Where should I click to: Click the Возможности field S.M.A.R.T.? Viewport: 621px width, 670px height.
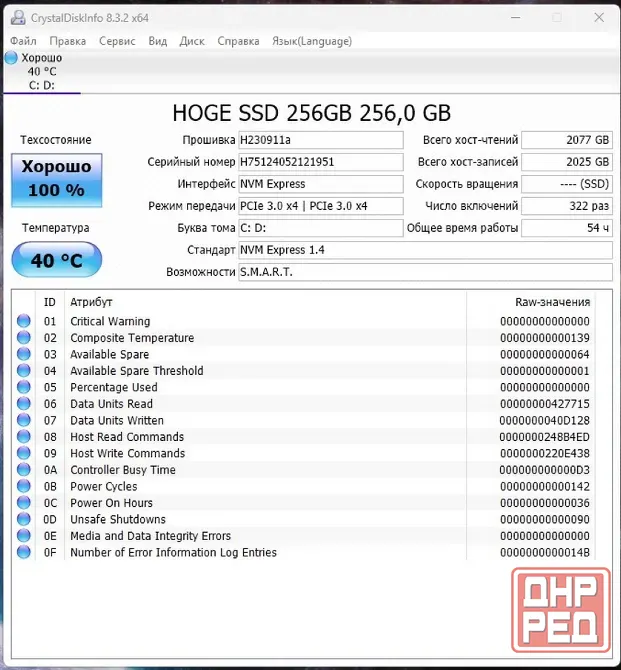coord(425,272)
